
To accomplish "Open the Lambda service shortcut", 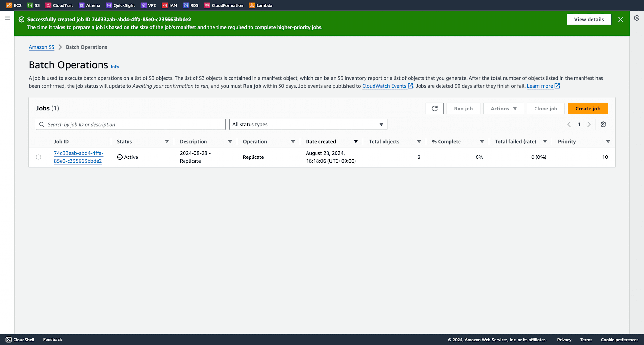I will click(x=261, y=5).
